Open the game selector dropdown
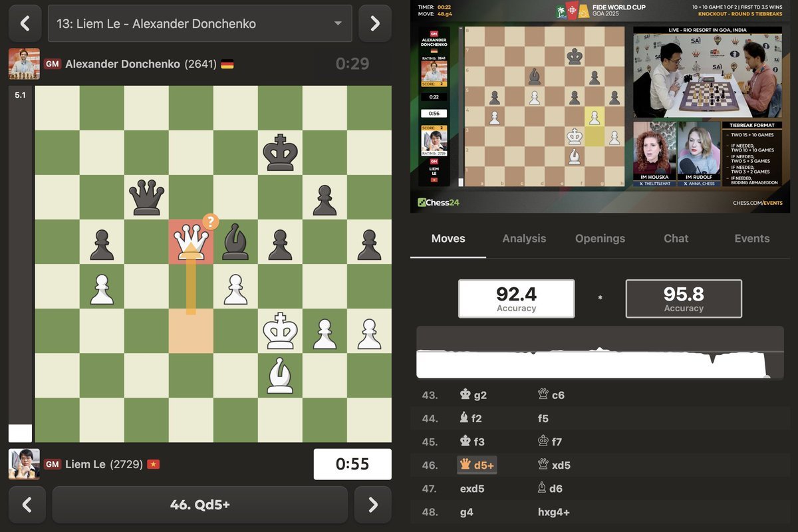 point(199,24)
